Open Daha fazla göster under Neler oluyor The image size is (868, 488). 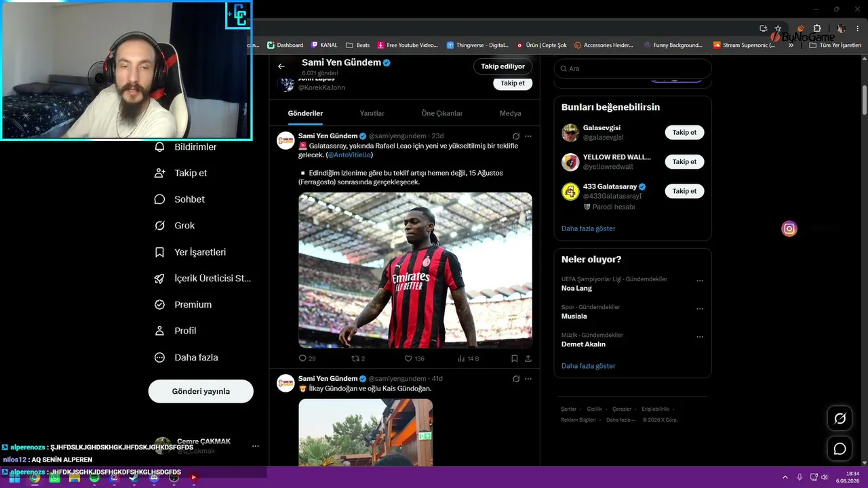(588, 366)
